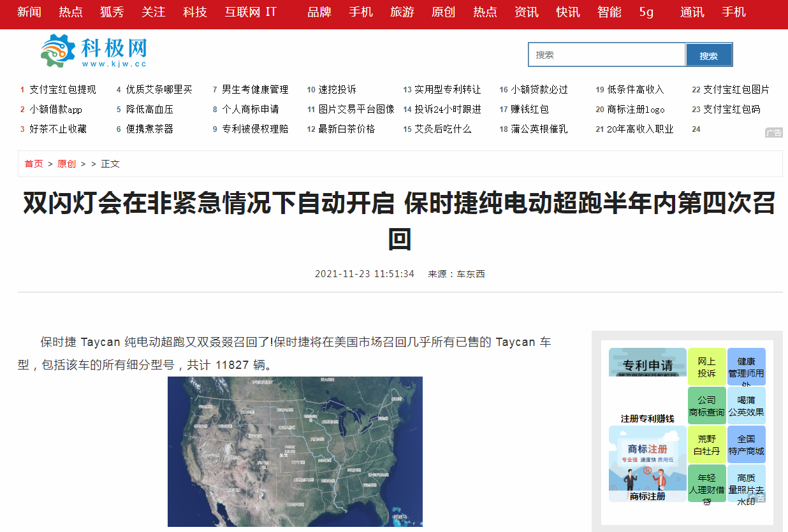Select the 商标注册logo link
Image resolution: width=788 pixels, height=532 pixels.
(636, 110)
